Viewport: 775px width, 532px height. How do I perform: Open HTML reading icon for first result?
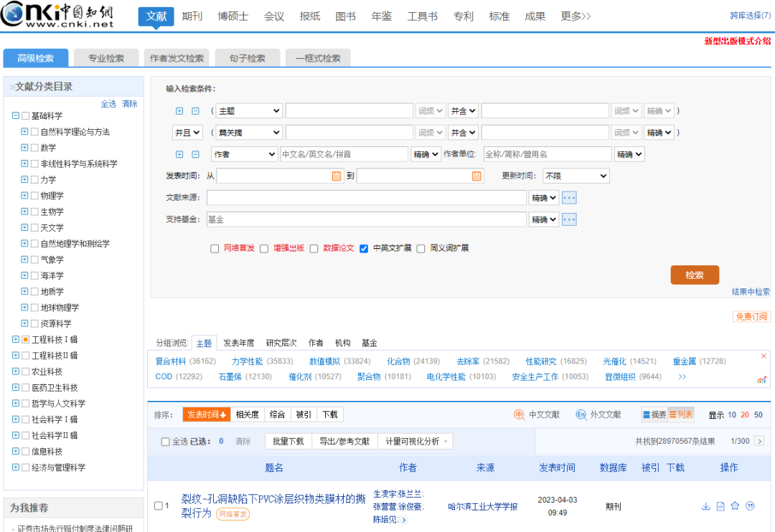(720, 506)
